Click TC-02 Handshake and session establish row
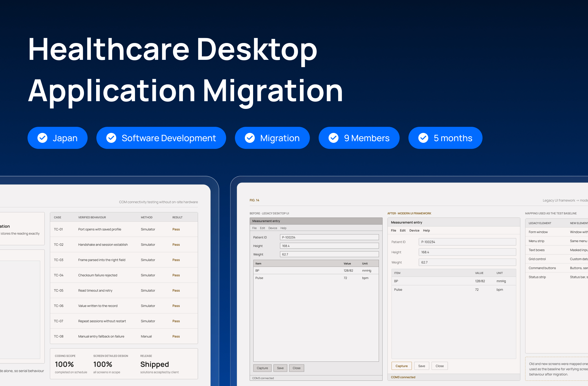The image size is (588, 386). click(x=124, y=245)
